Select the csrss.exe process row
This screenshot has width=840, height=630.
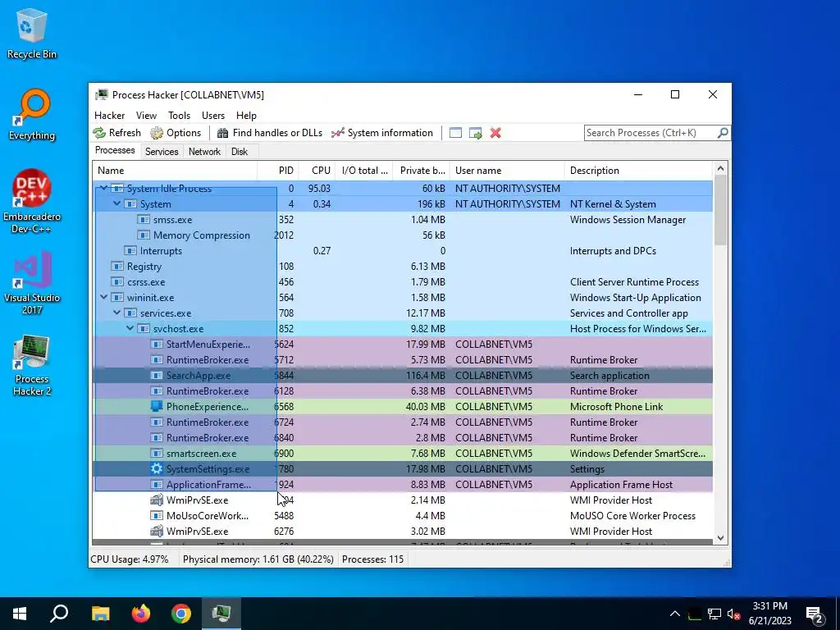[403, 282]
